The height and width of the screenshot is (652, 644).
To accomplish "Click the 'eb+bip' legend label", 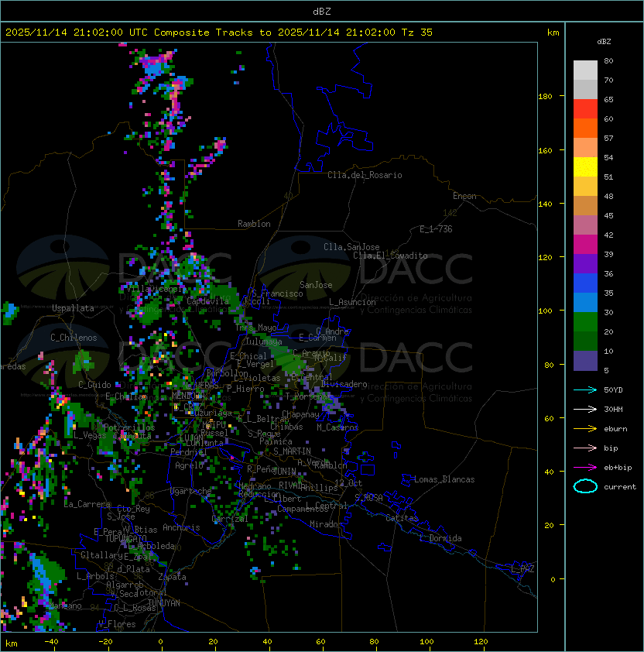I will [x=618, y=468].
